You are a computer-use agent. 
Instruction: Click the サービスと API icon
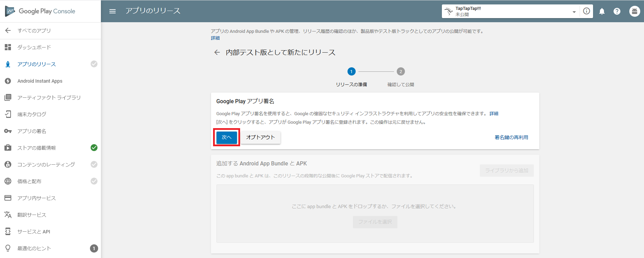[8, 231]
